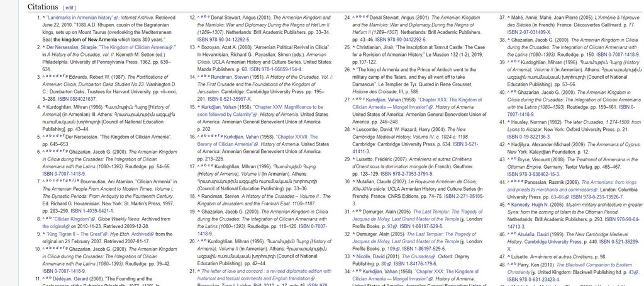Click jump-up caret of citation 47 Luisetto
644x286 pixels.
pyautogui.click(x=508, y=256)
